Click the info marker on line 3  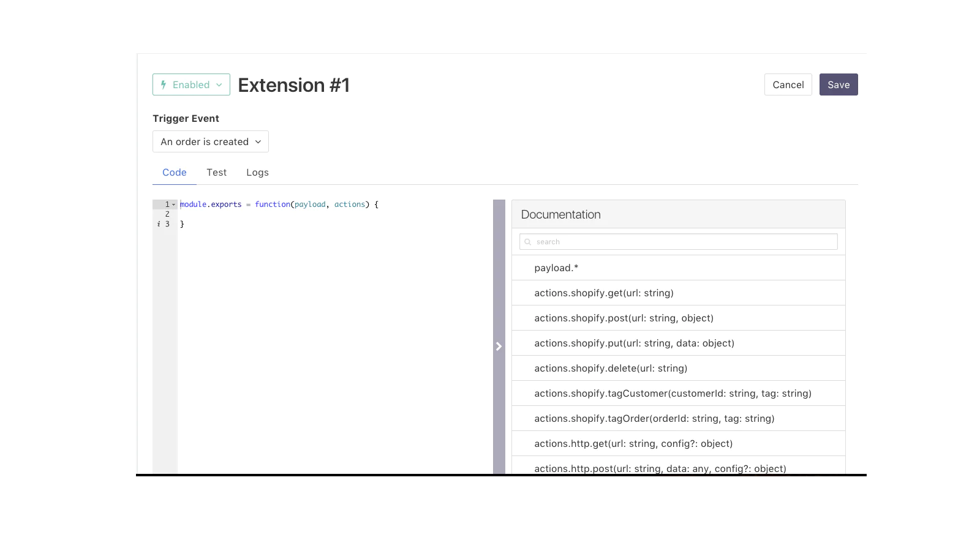click(159, 224)
